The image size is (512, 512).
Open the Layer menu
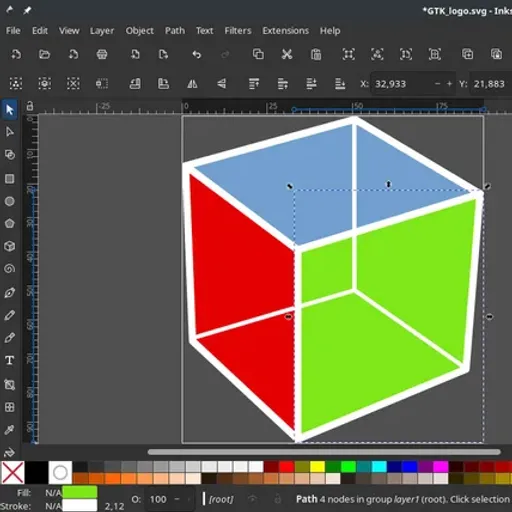[x=102, y=31]
